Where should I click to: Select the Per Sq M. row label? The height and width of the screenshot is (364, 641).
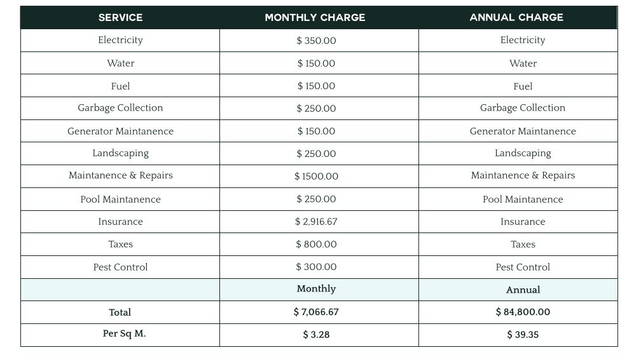124,334
